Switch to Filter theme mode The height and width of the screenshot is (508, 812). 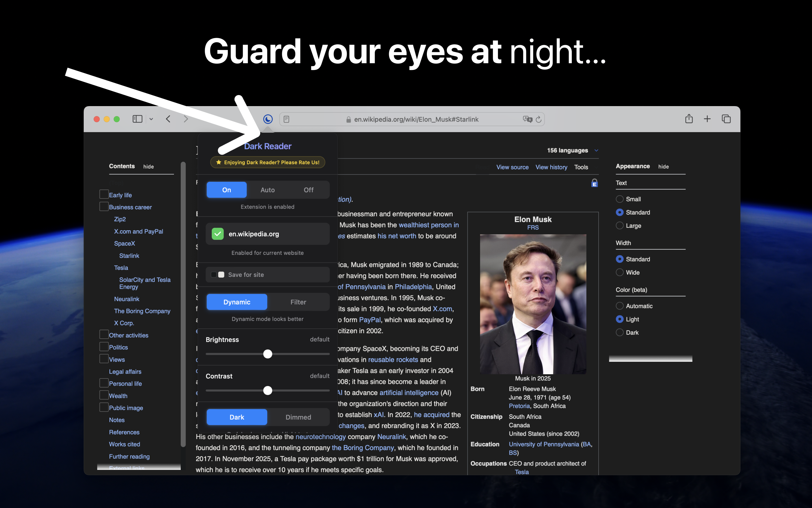point(298,302)
